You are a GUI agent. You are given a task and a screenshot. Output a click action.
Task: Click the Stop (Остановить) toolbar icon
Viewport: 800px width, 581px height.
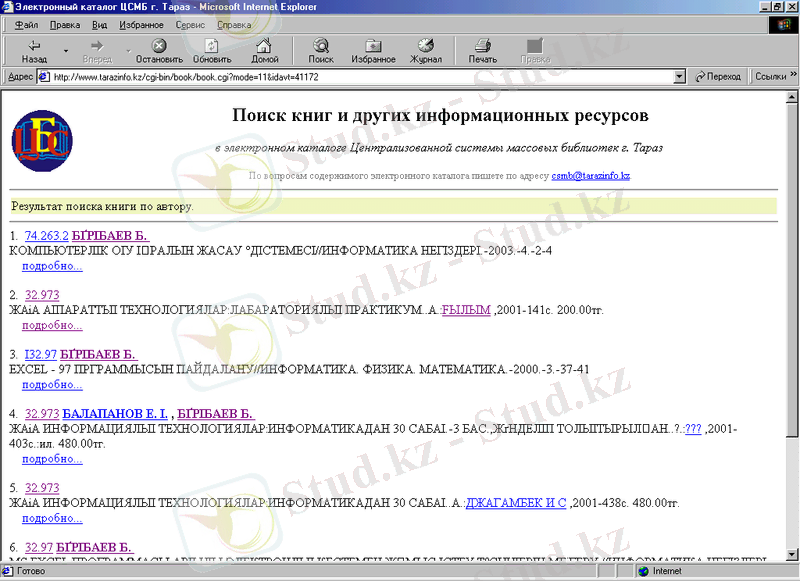pyautogui.click(x=159, y=46)
